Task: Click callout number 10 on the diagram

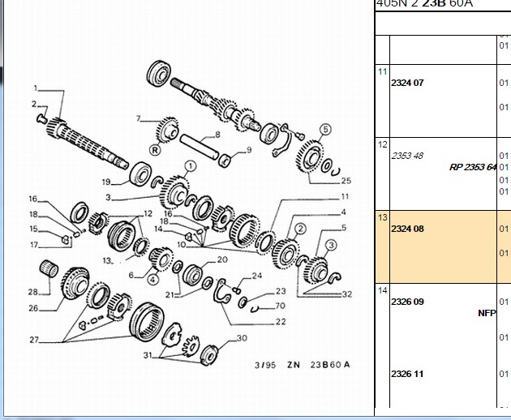Action: point(182,244)
